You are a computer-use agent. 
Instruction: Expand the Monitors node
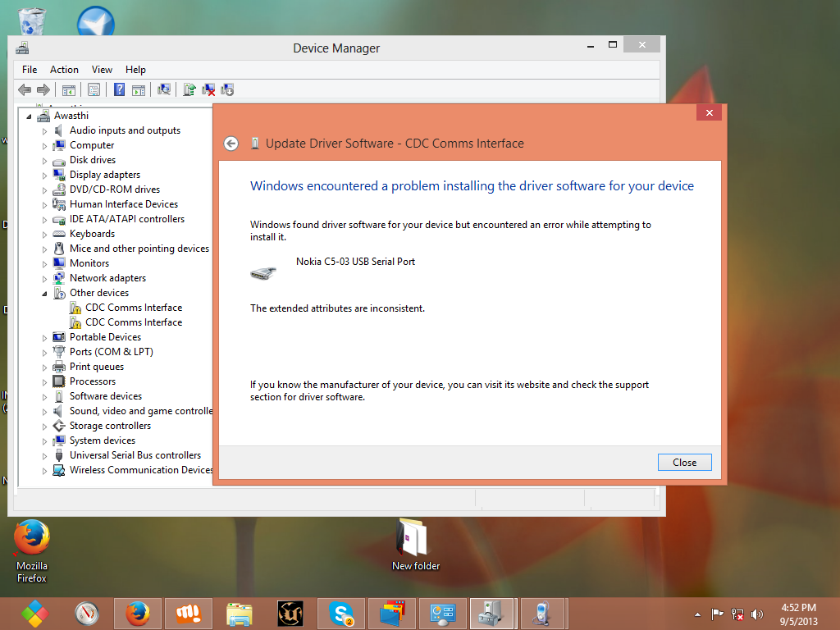pyautogui.click(x=44, y=263)
